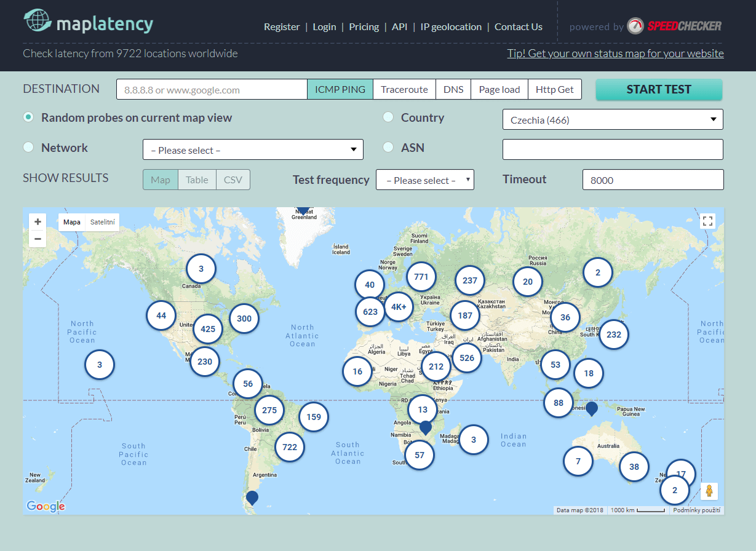
Task: Open the Network Please select dropdown
Action: tap(253, 150)
